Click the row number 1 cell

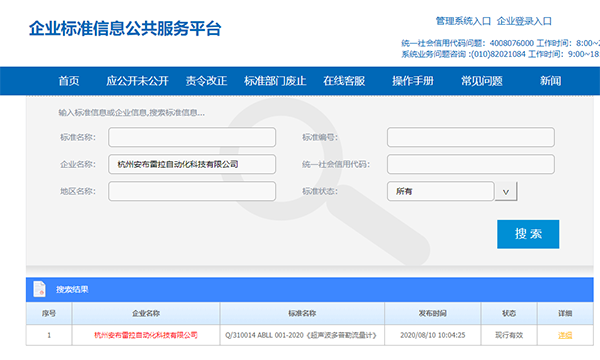point(49,335)
